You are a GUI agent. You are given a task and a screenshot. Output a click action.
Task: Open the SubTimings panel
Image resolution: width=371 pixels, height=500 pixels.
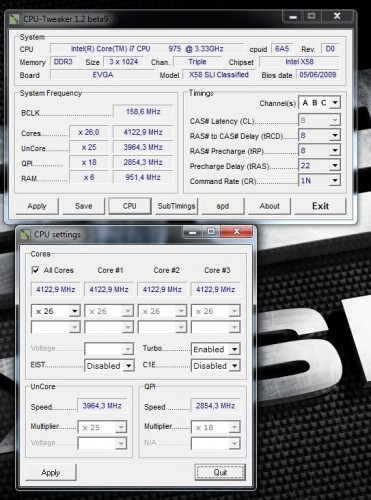176,206
